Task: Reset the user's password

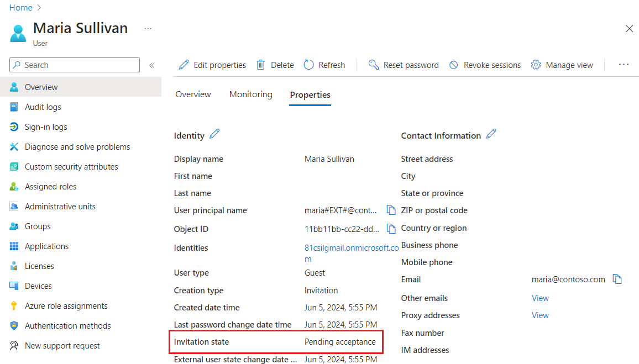Action: [404, 65]
